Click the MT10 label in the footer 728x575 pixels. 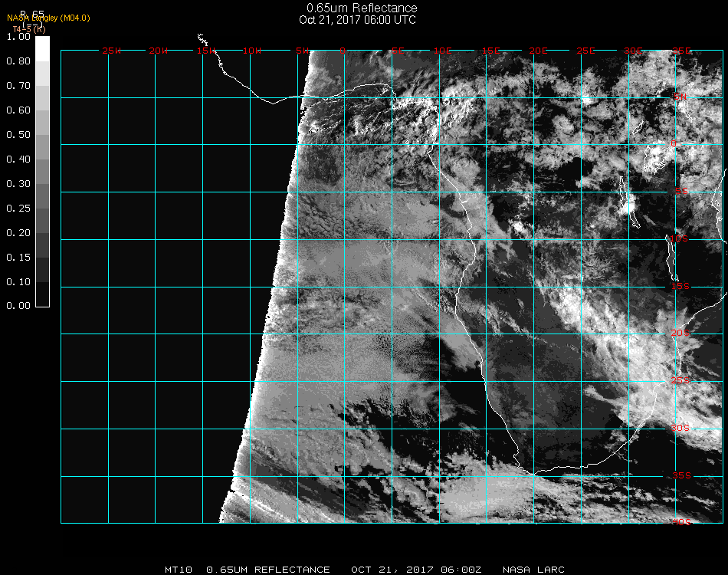coord(178,570)
